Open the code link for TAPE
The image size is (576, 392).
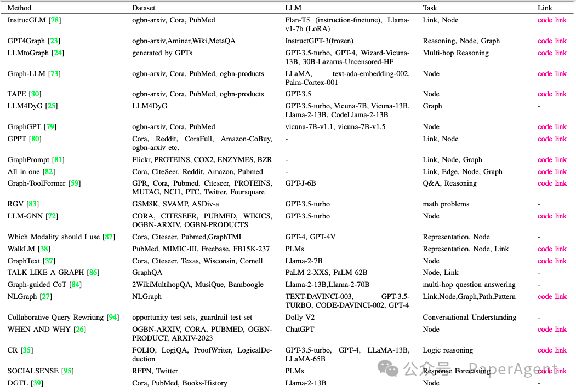[x=552, y=94]
